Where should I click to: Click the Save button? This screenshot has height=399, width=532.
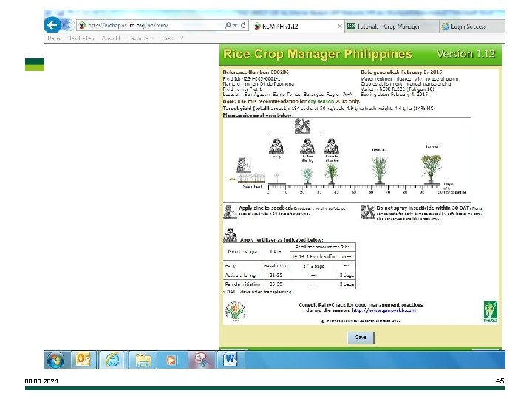[x=361, y=337]
